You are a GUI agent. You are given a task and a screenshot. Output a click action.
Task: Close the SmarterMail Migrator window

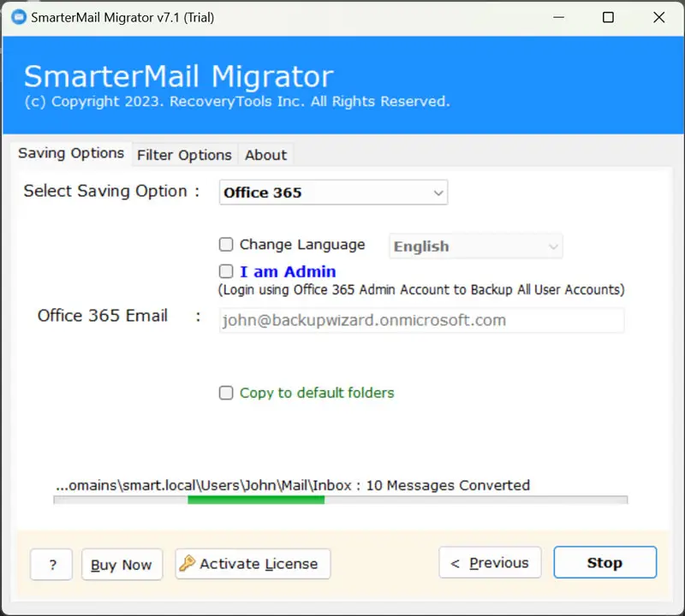pyautogui.click(x=658, y=17)
